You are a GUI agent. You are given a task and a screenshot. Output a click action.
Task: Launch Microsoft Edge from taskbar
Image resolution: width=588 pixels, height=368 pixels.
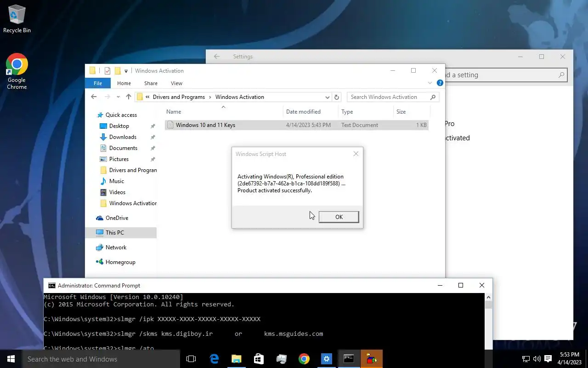pos(214,359)
